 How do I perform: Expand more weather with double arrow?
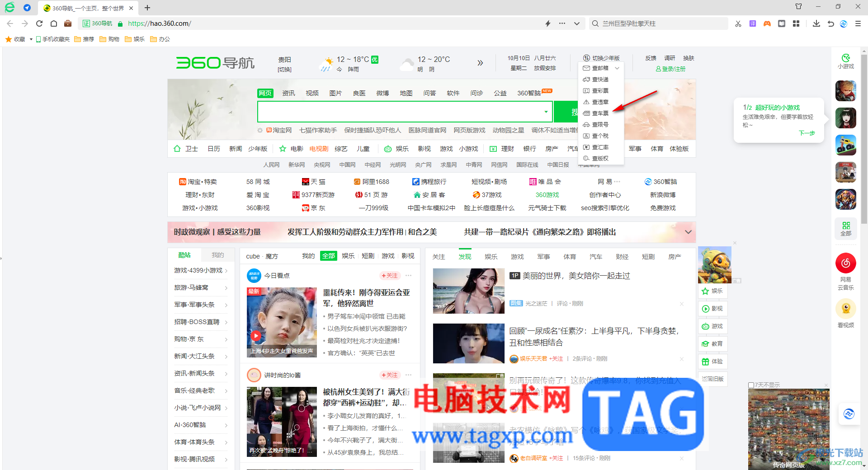[x=480, y=63]
